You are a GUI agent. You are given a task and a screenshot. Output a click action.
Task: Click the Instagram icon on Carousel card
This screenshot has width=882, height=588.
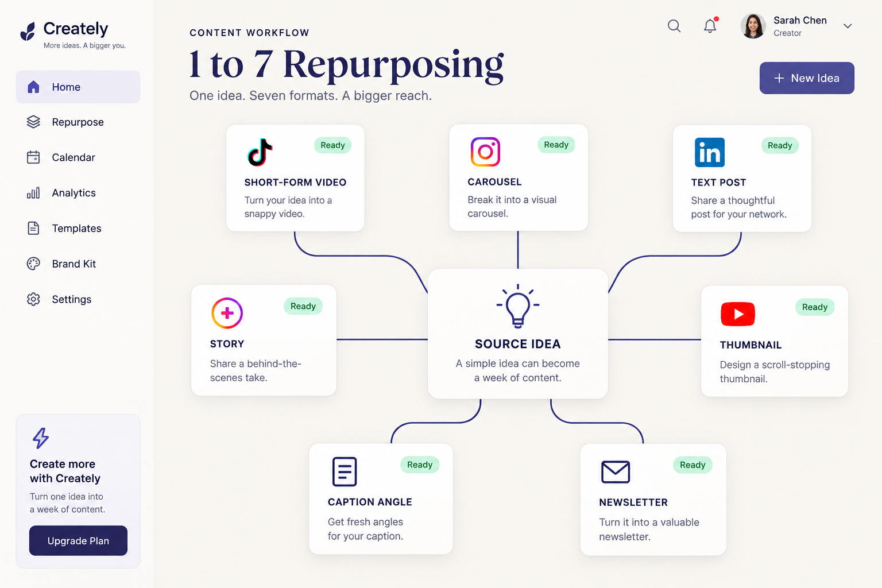[x=485, y=152]
